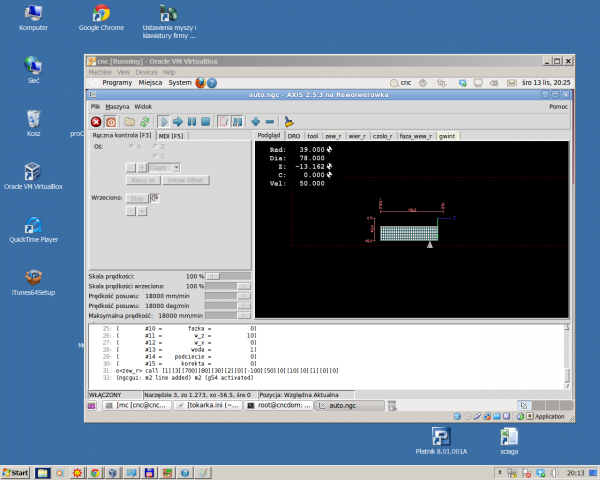Zoom out preview with minus icon
600x480 pixels.
coord(270,122)
